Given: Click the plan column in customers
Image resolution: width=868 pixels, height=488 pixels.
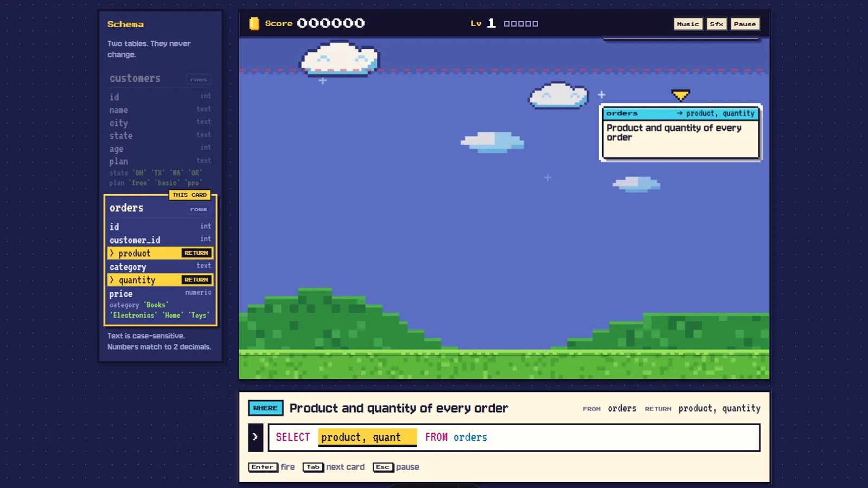Looking at the screenshot, I should pos(161,161).
